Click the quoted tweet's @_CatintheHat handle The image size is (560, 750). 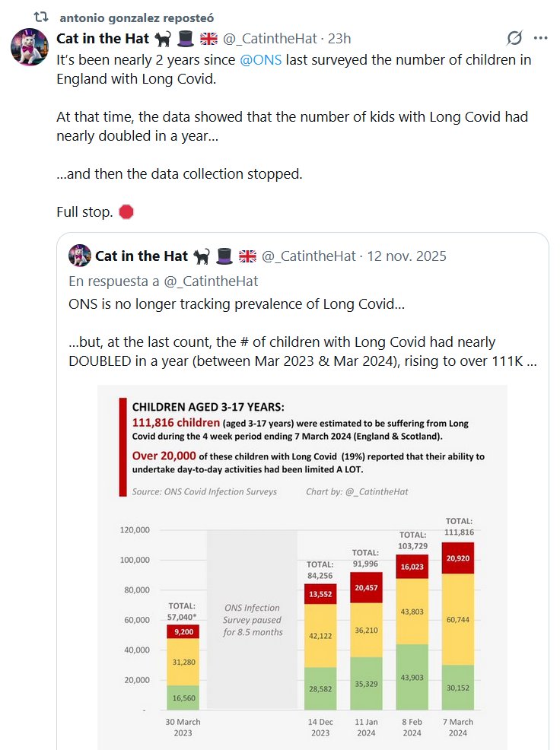pyautogui.click(x=308, y=256)
